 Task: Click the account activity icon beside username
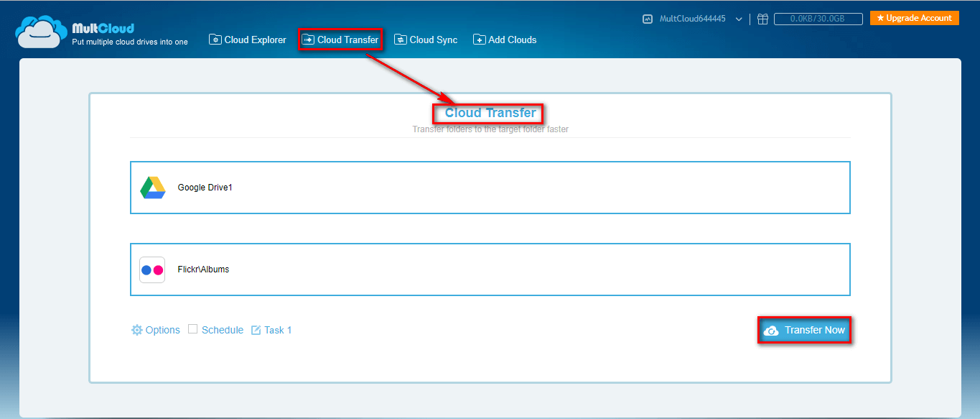[648, 19]
